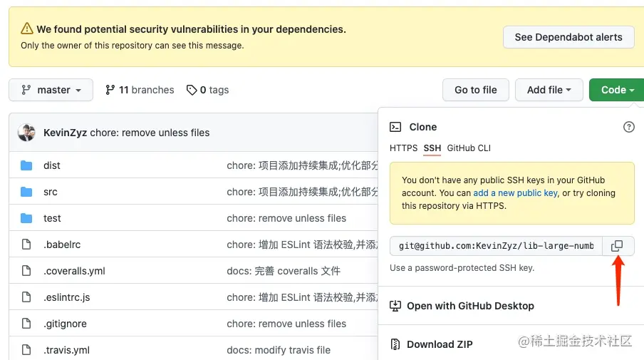Click the tag icon beside 0 tags
Image resolution: width=644 pixels, height=360 pixels.
pos(192,90)
